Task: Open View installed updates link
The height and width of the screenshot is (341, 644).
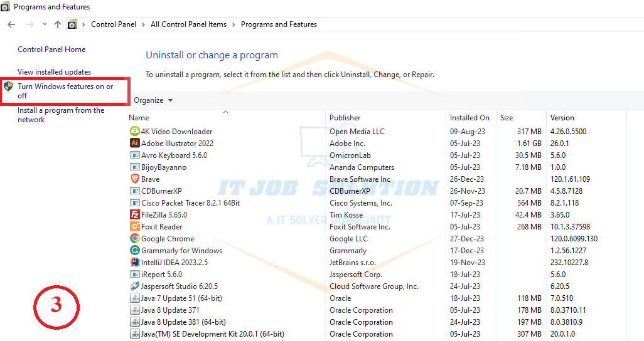Action: [54, 72]
